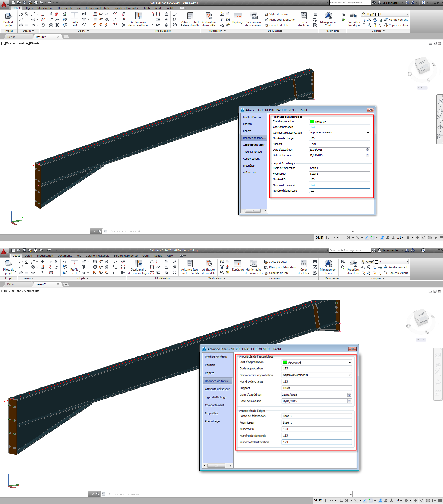Expand Vérification panel in lower ribbon

pos(217,278)
